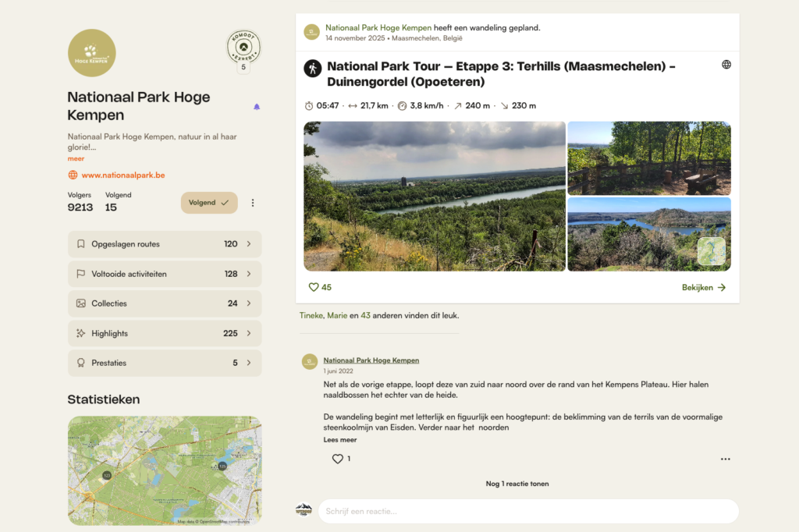Click the Komoot Expert badge
799x532 pixels.
243,48
